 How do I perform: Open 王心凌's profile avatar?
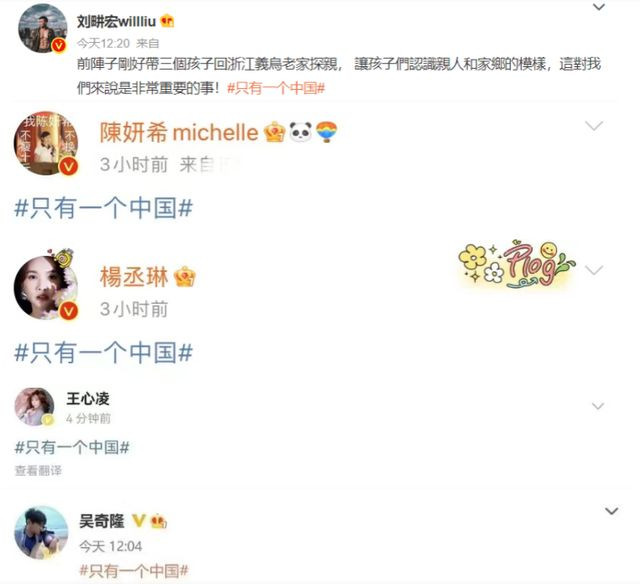[x=35, y=406]
